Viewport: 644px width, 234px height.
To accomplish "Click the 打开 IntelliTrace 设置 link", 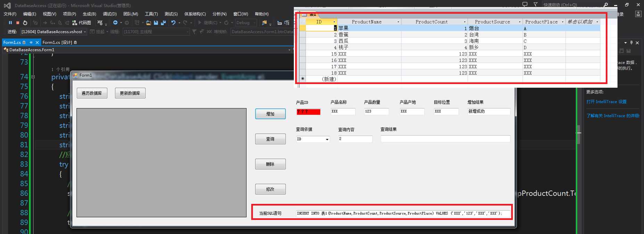I will pos(606,102).
